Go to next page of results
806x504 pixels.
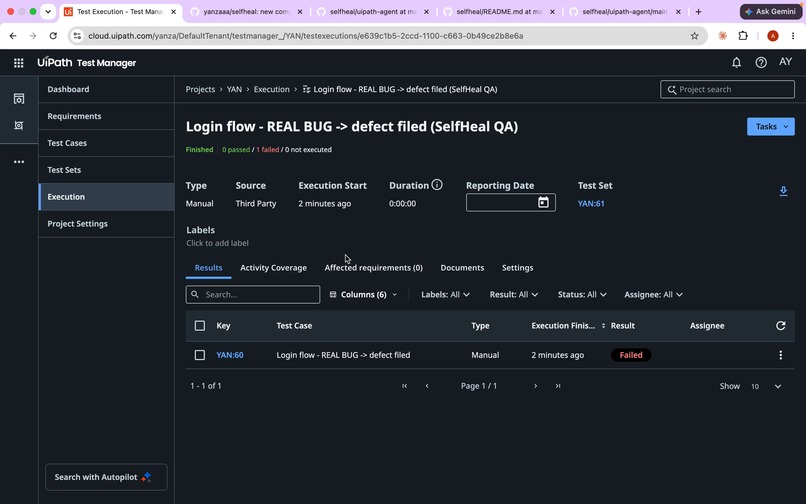pyautogui.click(x=535, y=386)
